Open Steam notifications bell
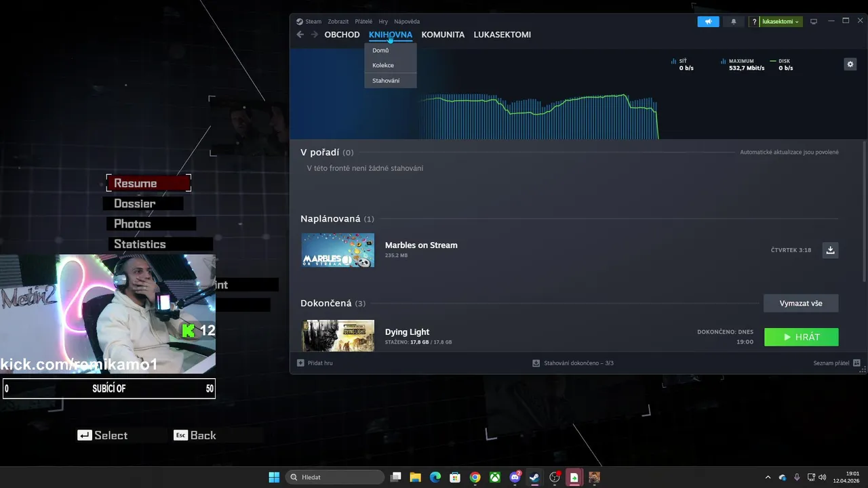The height and width of the screenshot is (488, 868). point(733,22)
